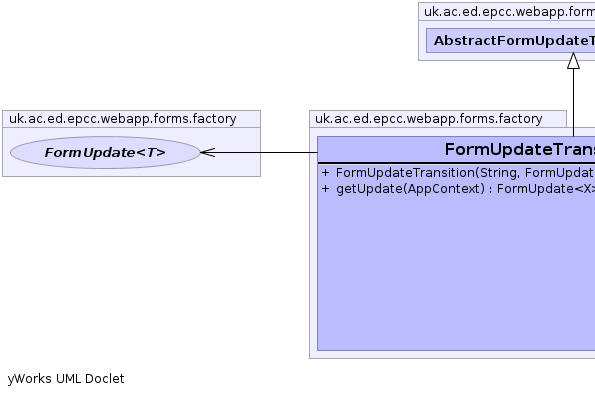The height and width of the screenshot is (396, 595).
Task: Click the top package label above AbstractFormUpdateTransition
Action: coord(509,12)
